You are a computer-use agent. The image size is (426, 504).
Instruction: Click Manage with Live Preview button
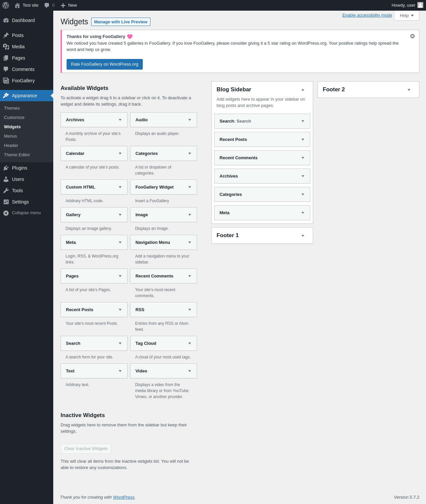click(121, 22)
